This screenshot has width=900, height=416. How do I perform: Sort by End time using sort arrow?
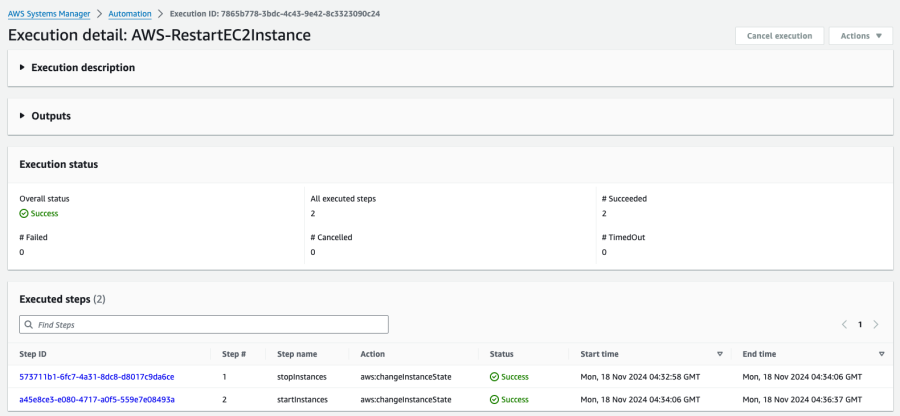(x=881, y=354)
